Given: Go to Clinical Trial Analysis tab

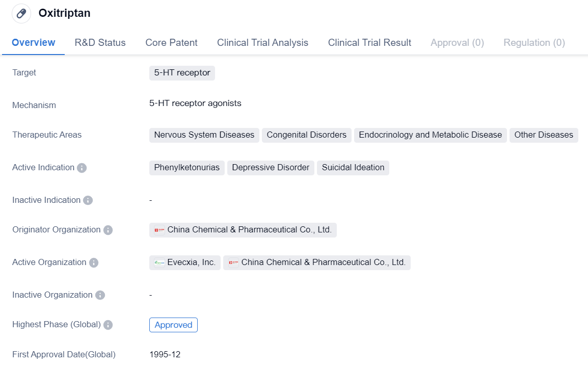Looking at the screenshot, I should coord(262,43).
